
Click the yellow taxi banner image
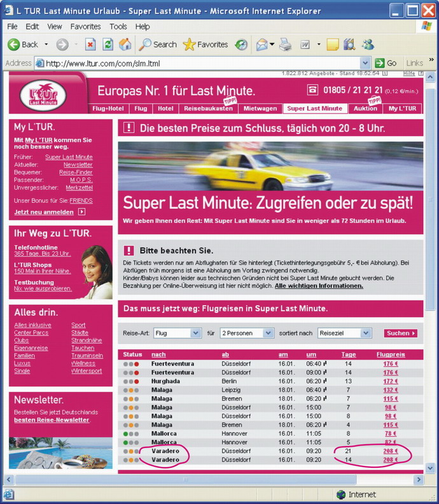(270, 166)
